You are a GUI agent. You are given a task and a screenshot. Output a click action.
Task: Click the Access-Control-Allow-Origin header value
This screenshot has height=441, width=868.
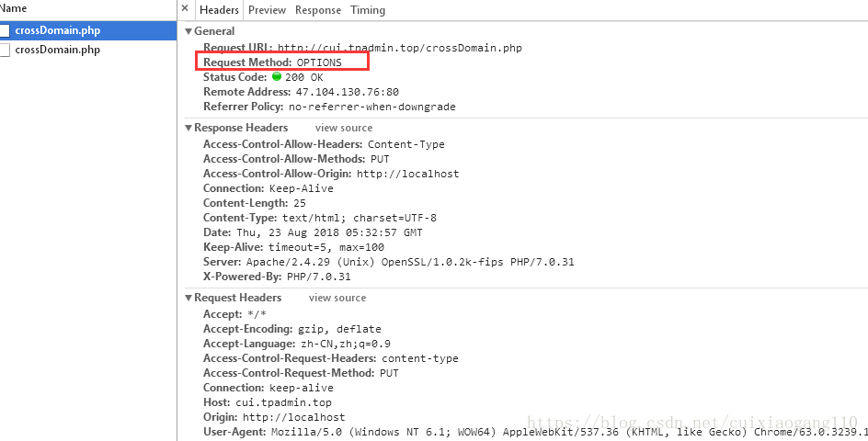(x=408, y=174)
